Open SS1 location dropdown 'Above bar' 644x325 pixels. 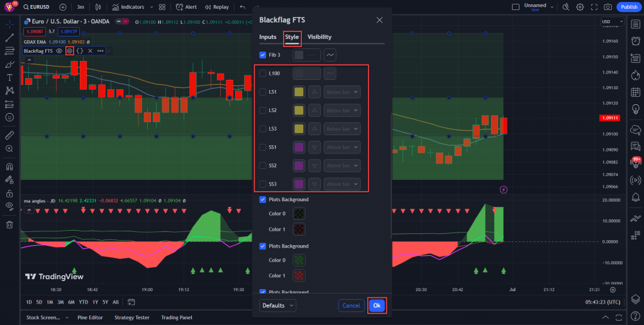coord(342,147)
